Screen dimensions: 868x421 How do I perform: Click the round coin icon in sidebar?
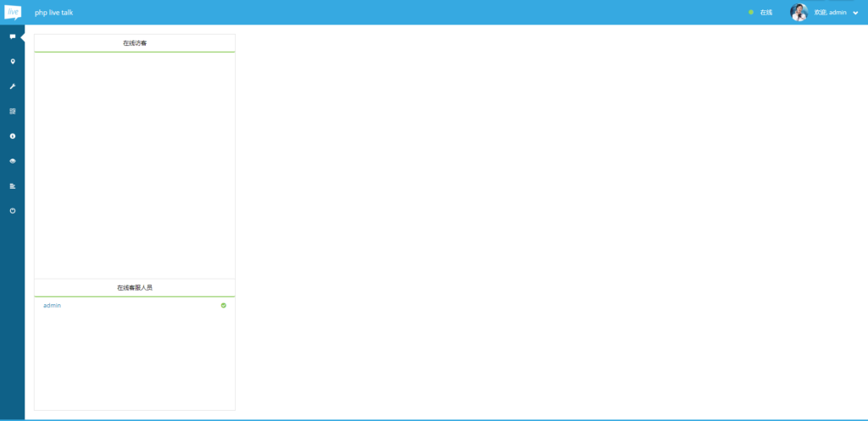tap(13, 136)
